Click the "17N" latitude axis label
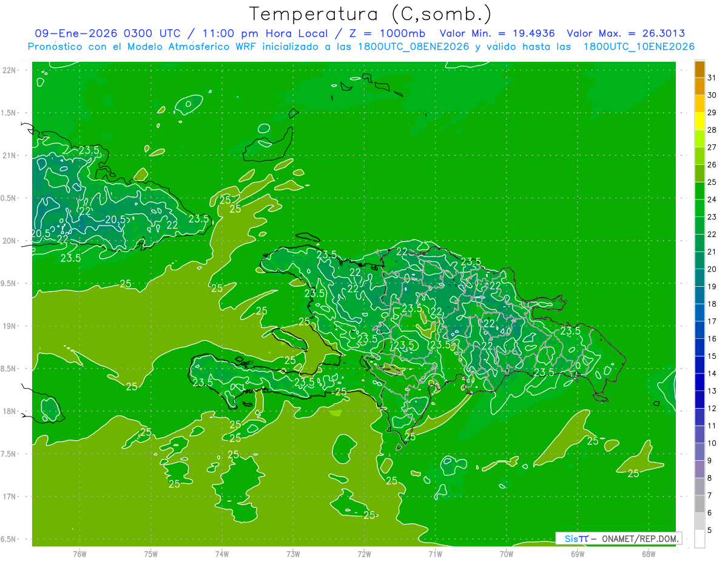Viewport: 728px width, 562px height. coord(10,497)
